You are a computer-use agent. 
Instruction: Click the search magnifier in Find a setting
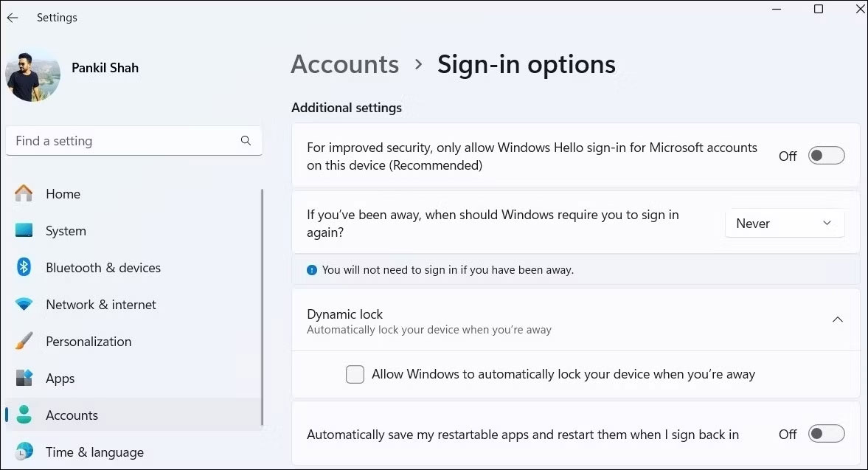point(246,140)
